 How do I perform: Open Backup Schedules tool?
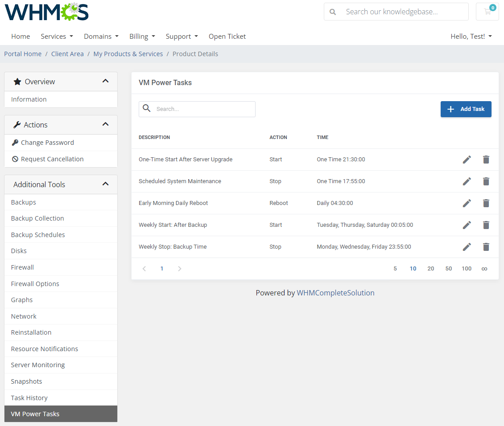pyautogui.click(x=61, y=235)
